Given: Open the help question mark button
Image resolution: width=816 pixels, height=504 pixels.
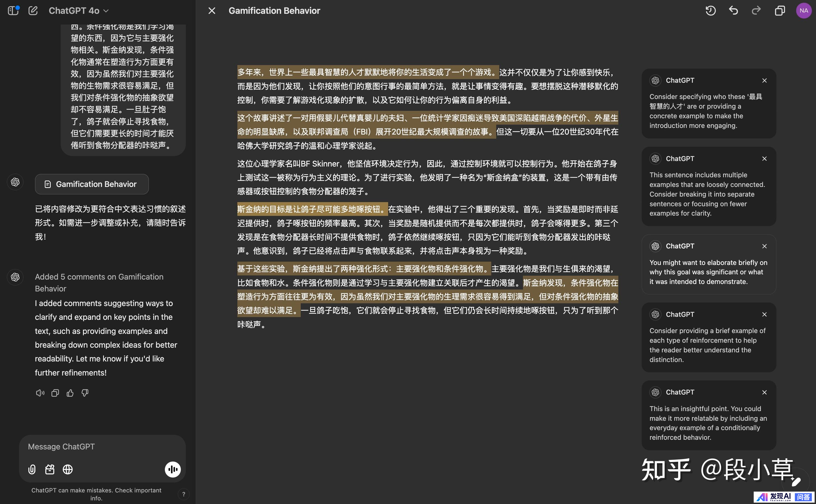Looking at the screenshot, I should point(184,494).
